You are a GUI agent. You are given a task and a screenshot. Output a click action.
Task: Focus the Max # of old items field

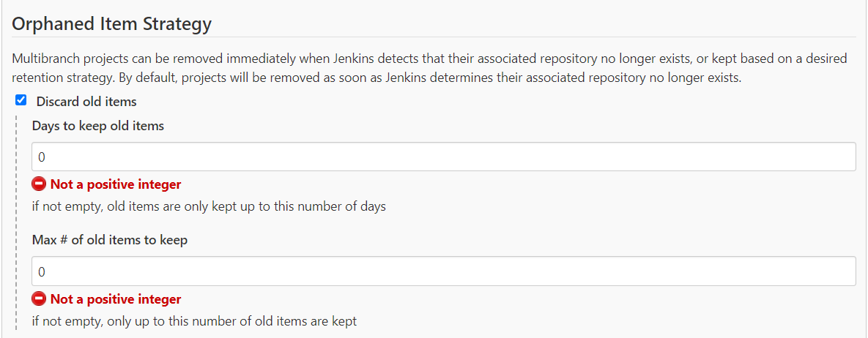pyautogui.click(x=443, y=271)
